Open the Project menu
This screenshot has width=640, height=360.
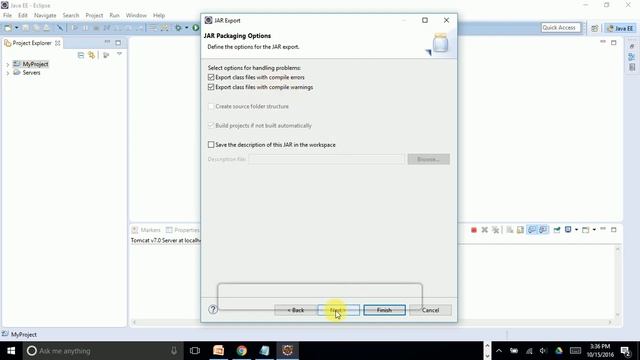click(94, 16)
